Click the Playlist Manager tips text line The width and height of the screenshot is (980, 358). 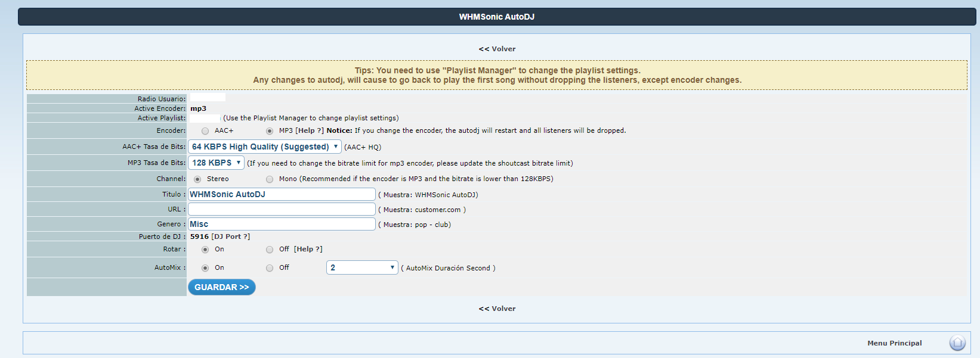497,70
